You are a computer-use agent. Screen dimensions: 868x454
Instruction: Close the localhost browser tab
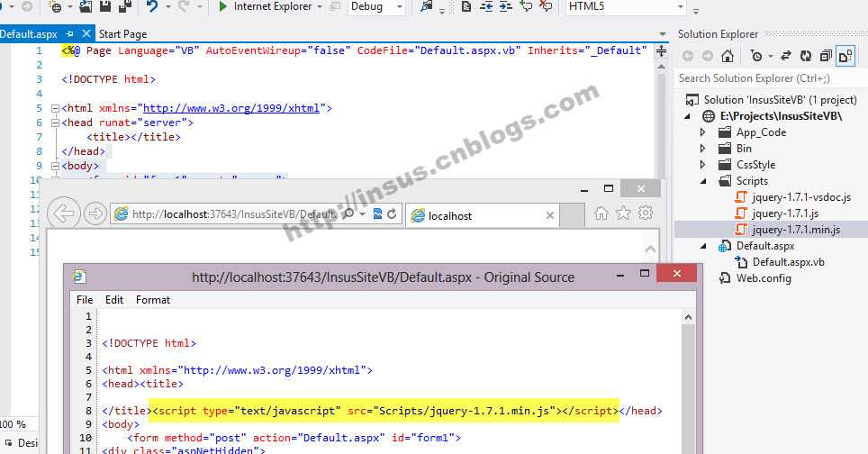tap(549, 215)
